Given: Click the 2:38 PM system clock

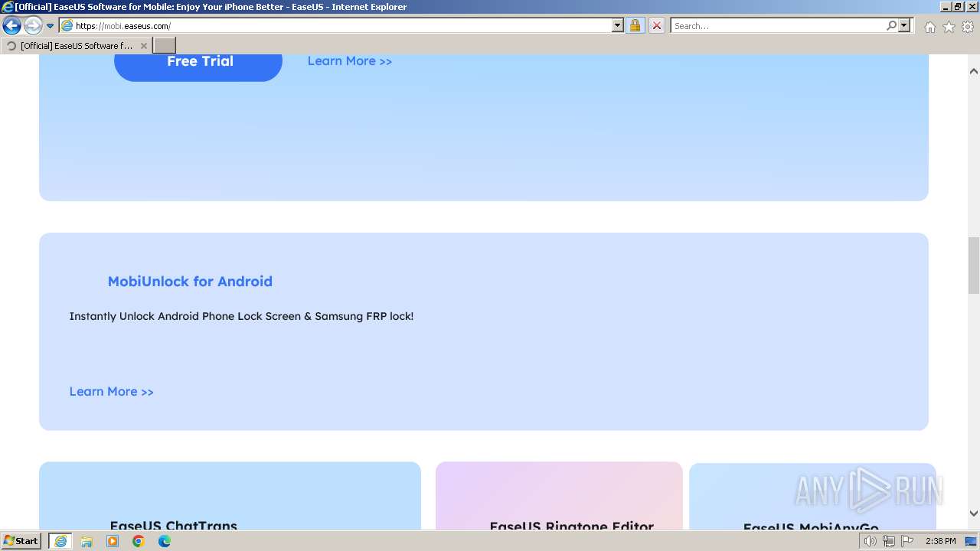Looking at the screenshot, I should point(940,541).
